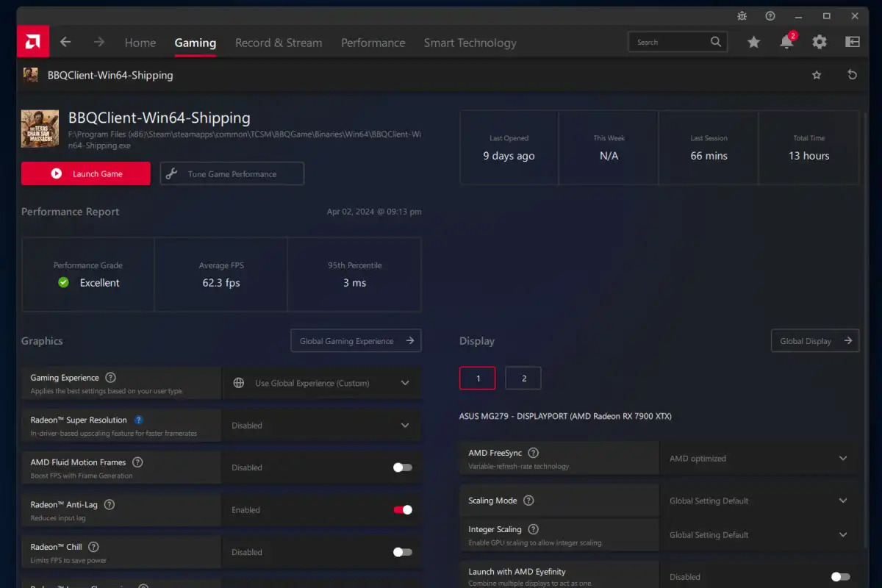Open settings gear icon
This screenshot has height=588, width=882.
pos(820,43)
